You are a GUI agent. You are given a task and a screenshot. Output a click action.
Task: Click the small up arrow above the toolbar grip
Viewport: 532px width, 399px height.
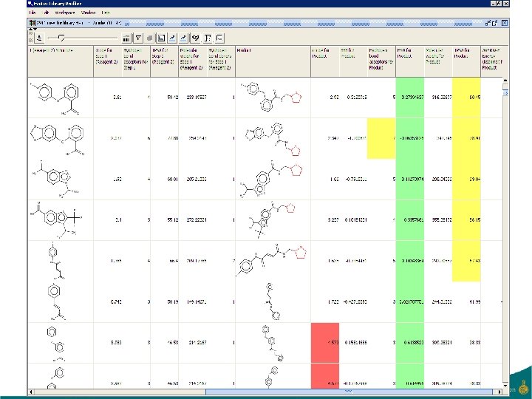pyautogui.click(x=30, y=30)
